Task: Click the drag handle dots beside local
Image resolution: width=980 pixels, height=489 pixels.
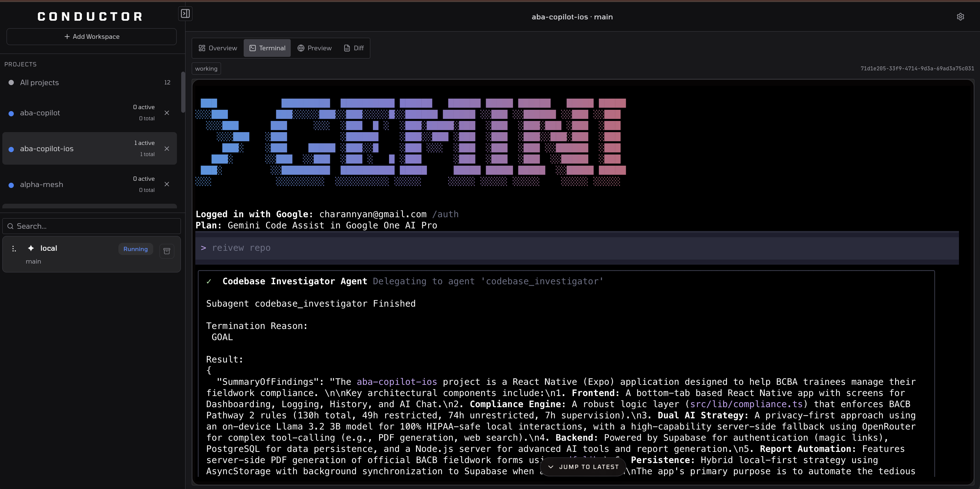Action: (x=14, y=249)
